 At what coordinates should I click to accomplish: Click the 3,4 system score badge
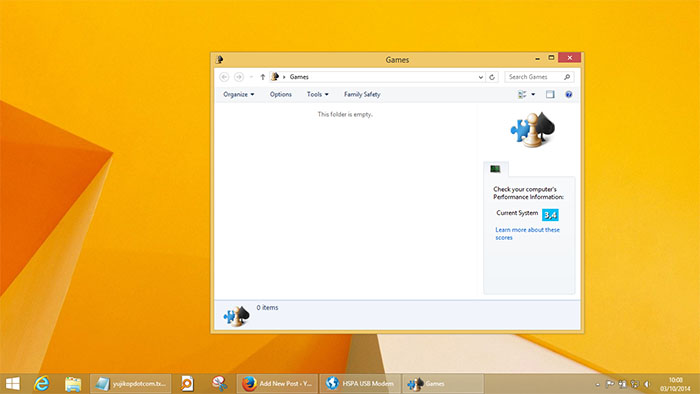point(550,215)
